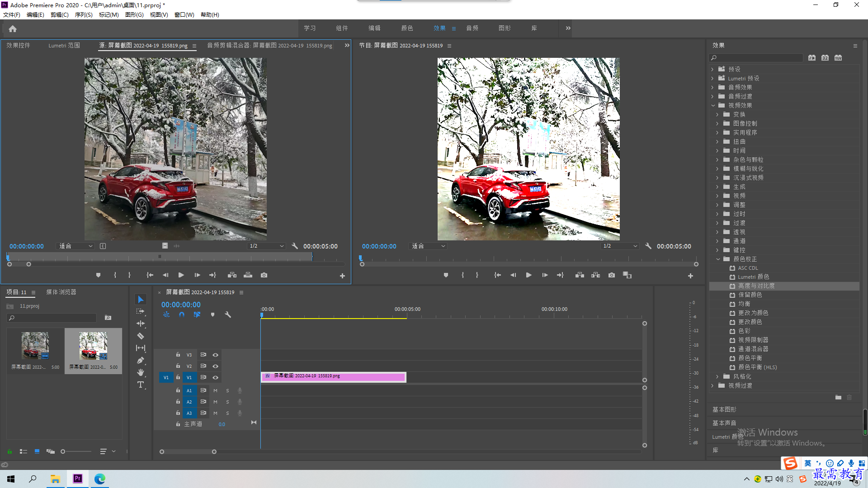Select the Hand tool
This screenshot has height=488, width=868.
click(141, 372)
